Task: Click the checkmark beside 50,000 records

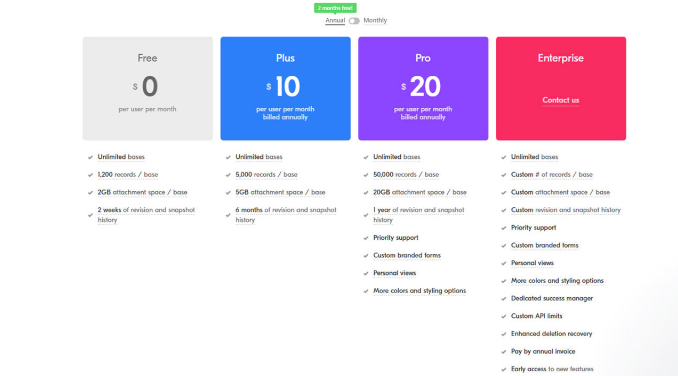Action: pyautogui.click(x=366, y=175)
